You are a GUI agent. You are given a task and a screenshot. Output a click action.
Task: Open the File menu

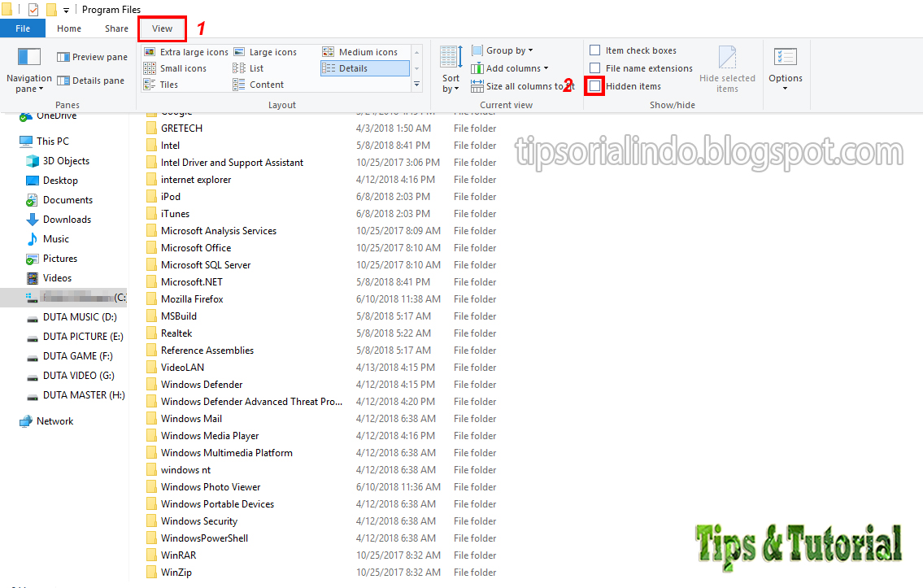pos(23,28)
